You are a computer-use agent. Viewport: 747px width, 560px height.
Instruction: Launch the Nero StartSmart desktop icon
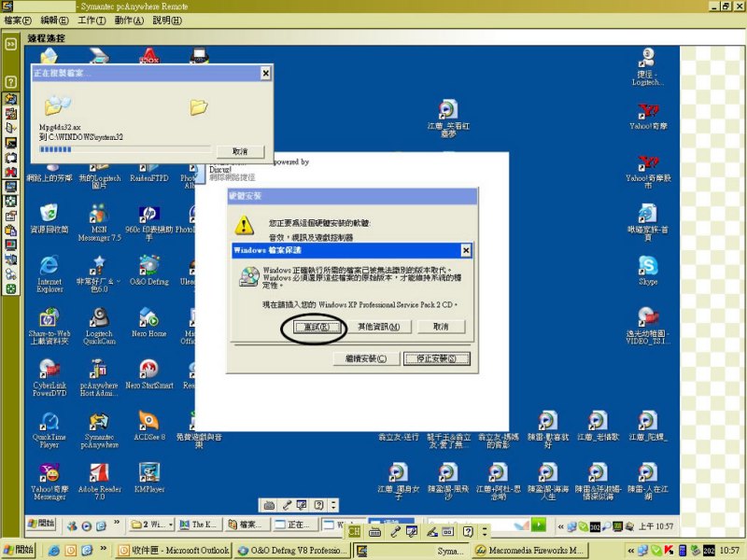pos(149,374)
